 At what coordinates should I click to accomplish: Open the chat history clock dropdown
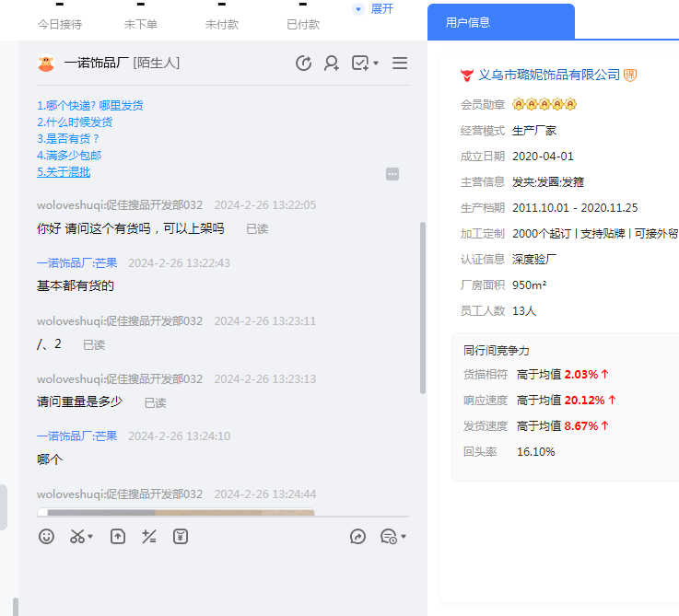tap(392, 536)
